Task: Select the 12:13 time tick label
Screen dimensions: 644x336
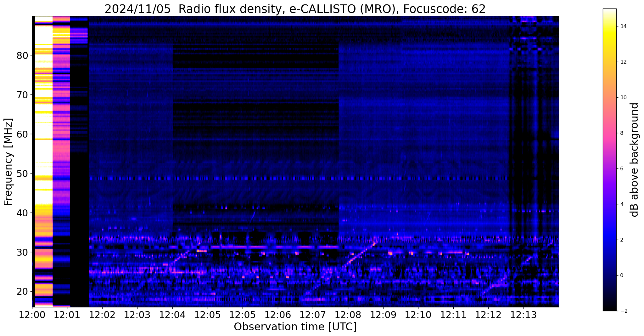Action: [x=523, y=315]
